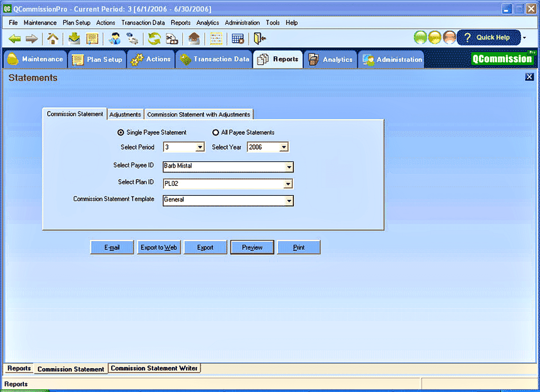540x392 pixels.
Task: Switch to the Transaction Data module tab
Action: 214,59
